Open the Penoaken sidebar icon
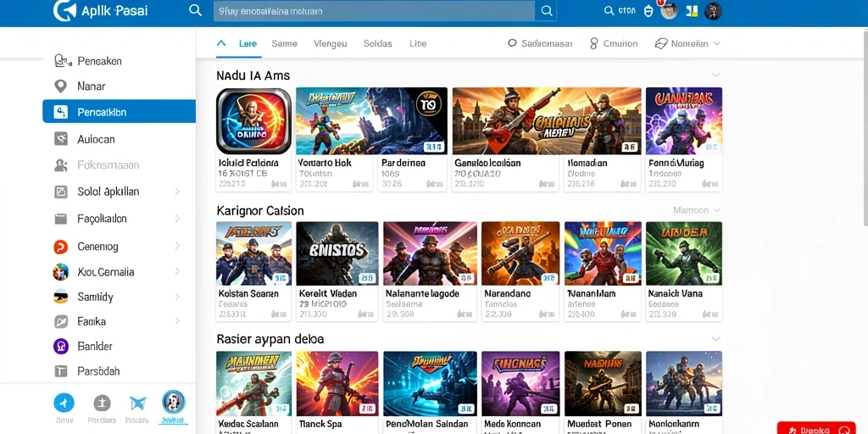This screenshot has height=434, width=868. click(62, 61)
